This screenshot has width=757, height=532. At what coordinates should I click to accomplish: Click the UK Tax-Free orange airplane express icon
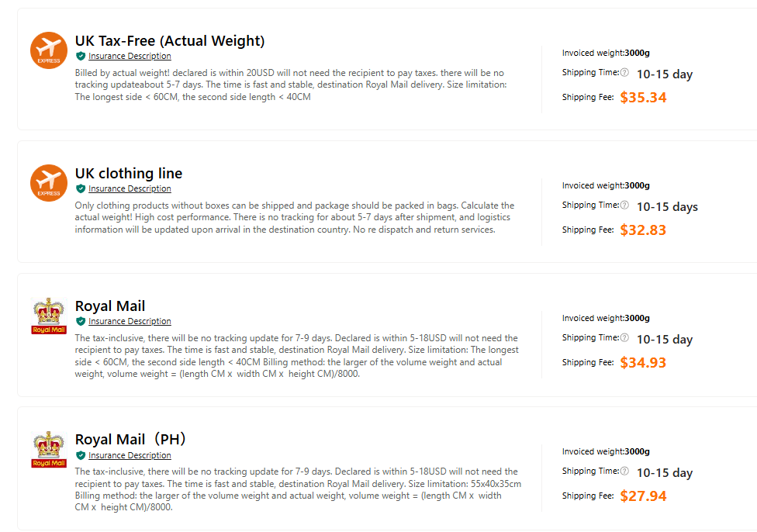[x=49, y=50]
